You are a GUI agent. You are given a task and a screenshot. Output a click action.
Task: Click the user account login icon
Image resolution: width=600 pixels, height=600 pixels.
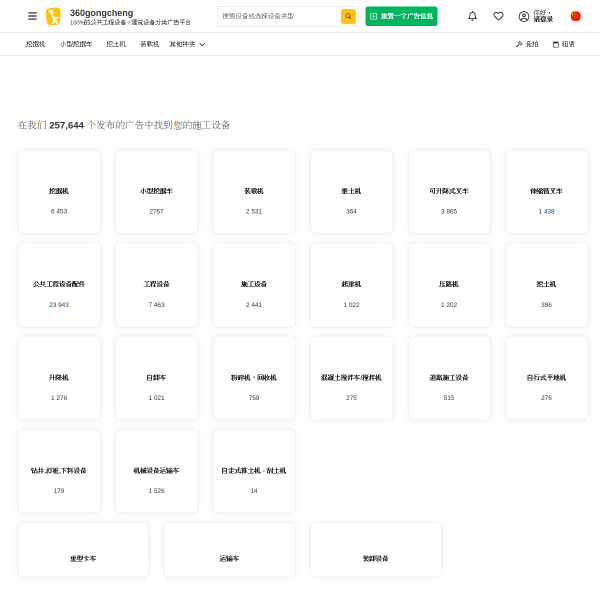click(x=524, y=16)
